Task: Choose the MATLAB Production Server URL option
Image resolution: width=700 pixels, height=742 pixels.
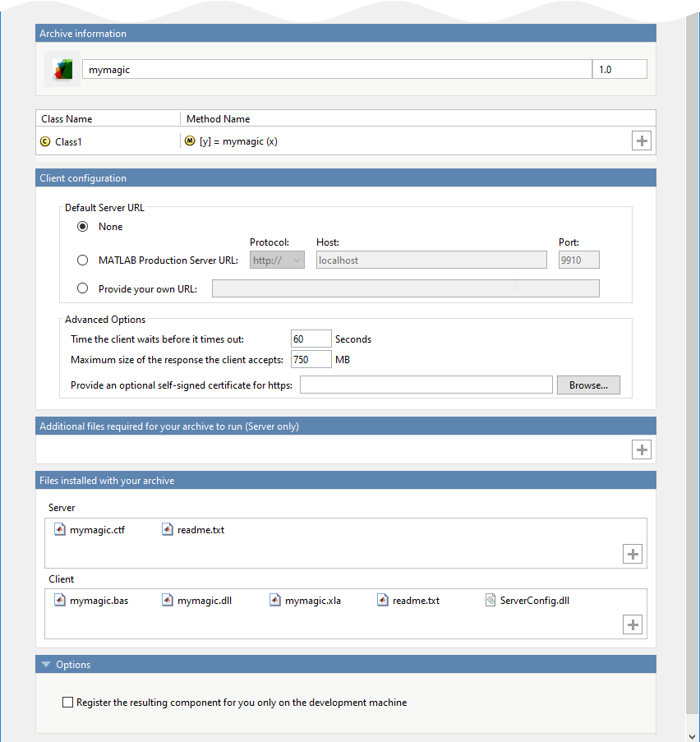Action: [x=82, y=260]
